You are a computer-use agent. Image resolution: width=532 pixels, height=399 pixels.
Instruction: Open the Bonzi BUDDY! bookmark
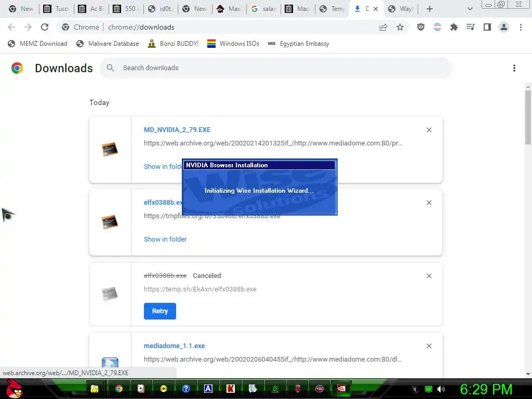click(173, 44)
